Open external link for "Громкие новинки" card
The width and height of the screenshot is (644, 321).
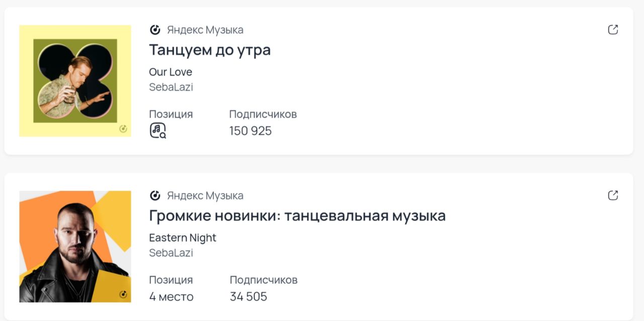coord(613,195)
